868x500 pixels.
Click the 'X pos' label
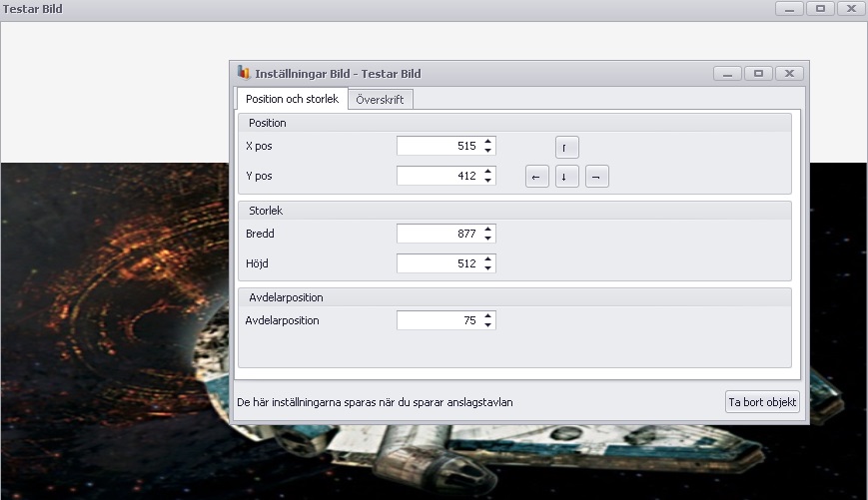(x=259, y=146)
